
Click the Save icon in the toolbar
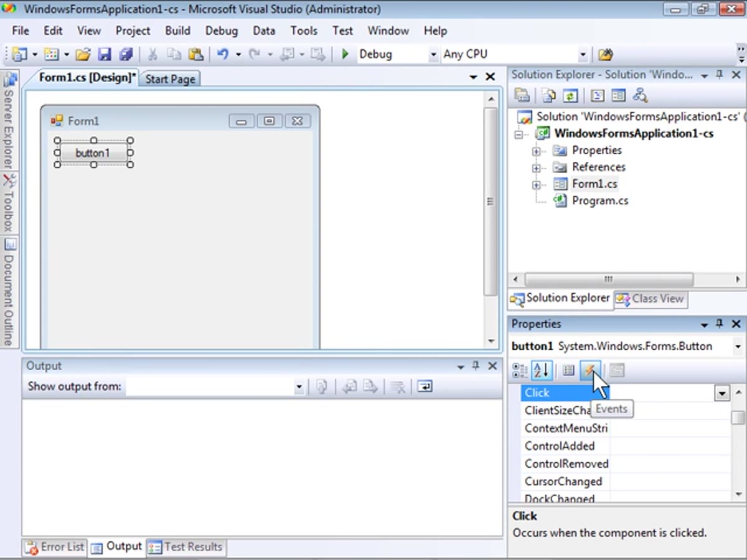point(104,54)
